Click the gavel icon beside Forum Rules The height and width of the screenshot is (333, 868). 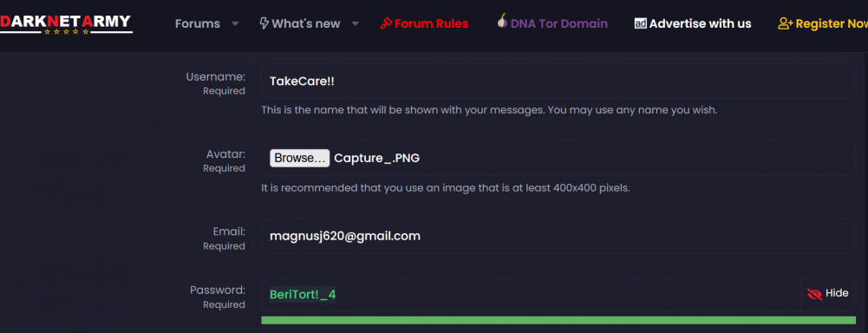386,23
